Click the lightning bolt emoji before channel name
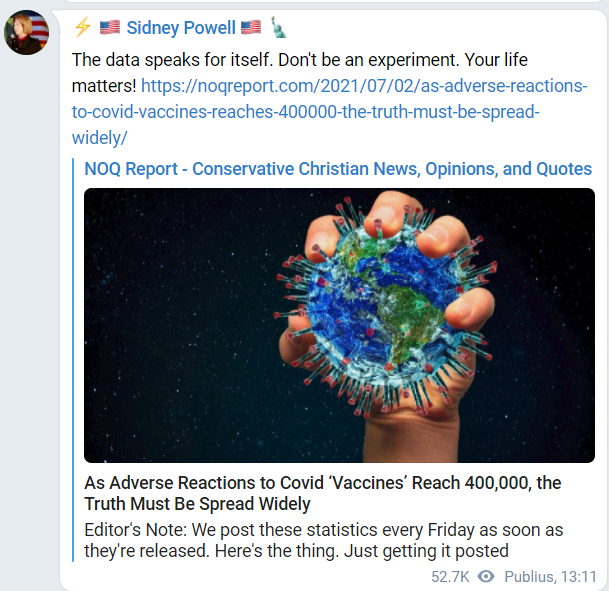The width and height of the screenshot is (609, 591). pos(83,27)
